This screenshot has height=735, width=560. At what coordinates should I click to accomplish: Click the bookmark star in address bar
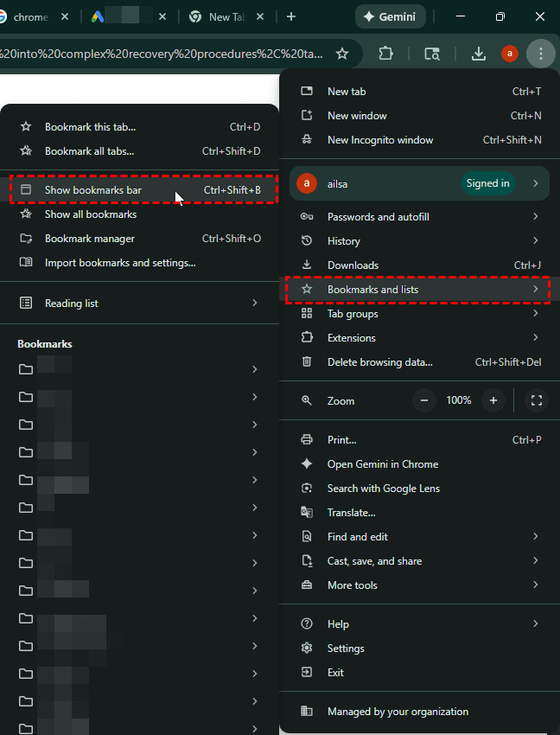click(x=342, y=54)
